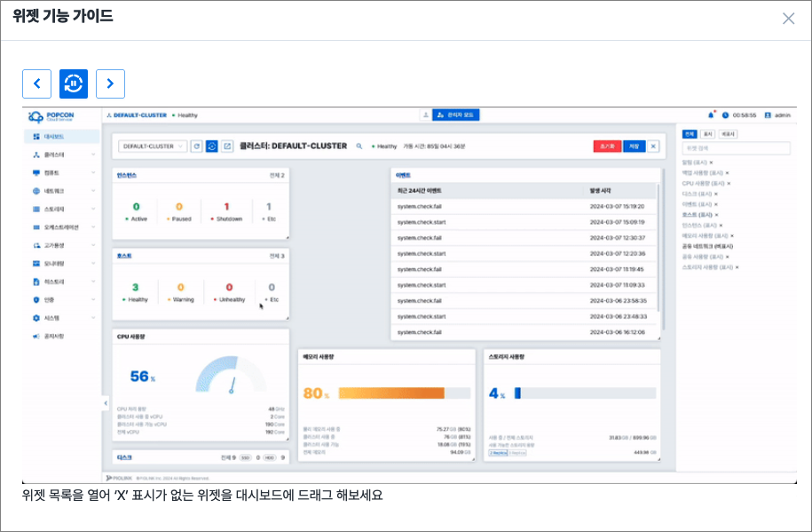Expand the 네트워크 sidebar menu

(60, 191)
